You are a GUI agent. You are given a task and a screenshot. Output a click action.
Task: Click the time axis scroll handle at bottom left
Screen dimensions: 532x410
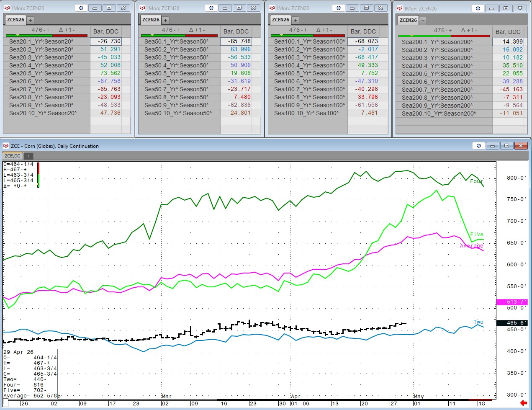point(5,404)
